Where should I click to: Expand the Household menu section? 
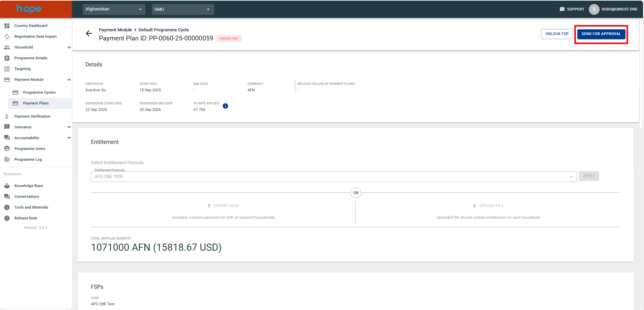coord(69,48)
